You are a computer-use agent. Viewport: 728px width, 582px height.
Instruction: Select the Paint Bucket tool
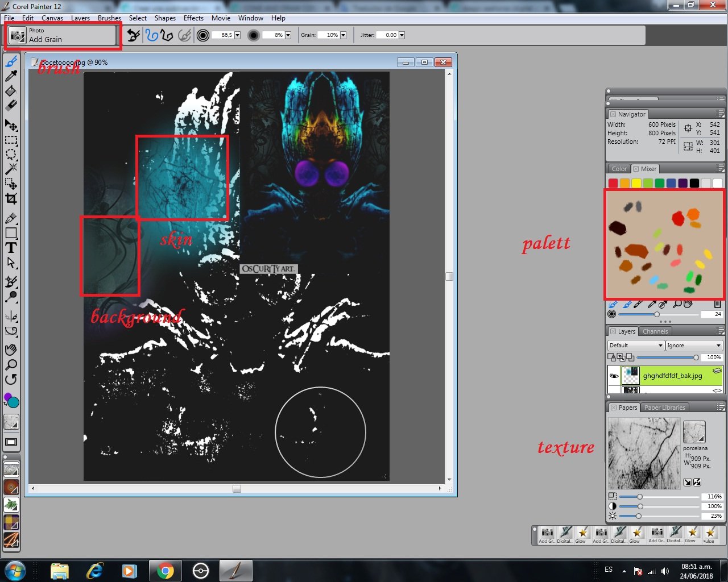[x=11, y=91]
